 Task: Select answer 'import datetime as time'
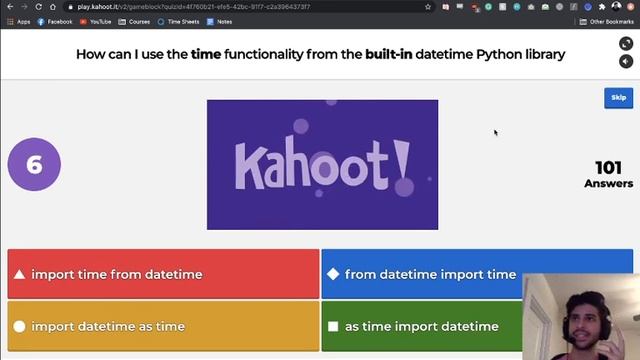163,326
